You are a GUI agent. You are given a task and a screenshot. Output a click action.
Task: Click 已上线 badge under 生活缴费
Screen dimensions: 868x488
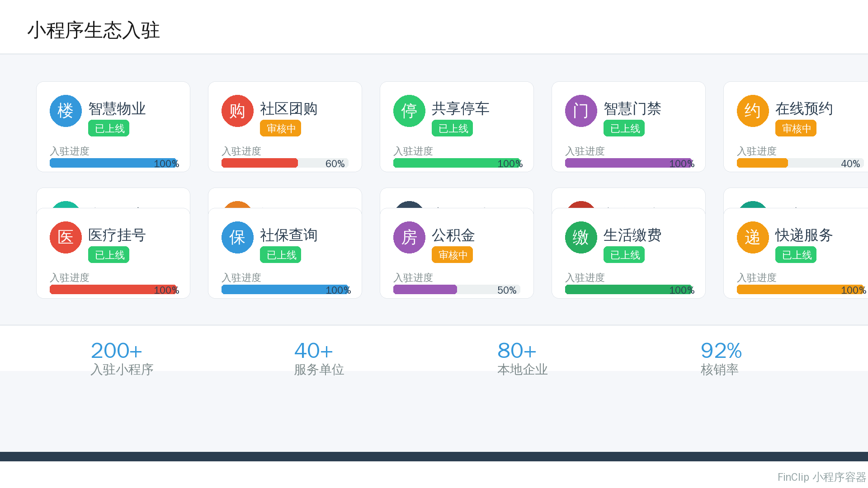(624, 255)
